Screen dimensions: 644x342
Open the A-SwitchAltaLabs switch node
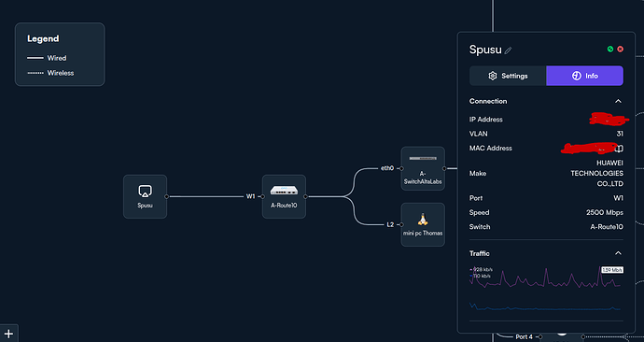423,168
